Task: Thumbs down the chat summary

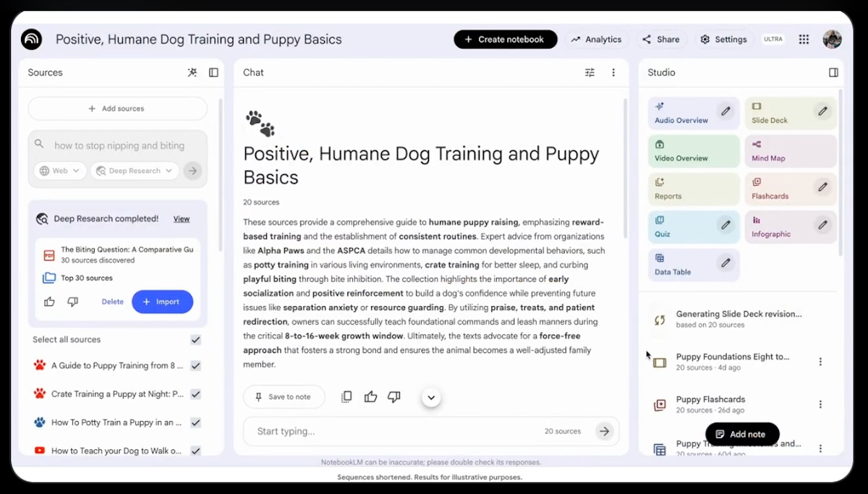Action: [394, 396]
